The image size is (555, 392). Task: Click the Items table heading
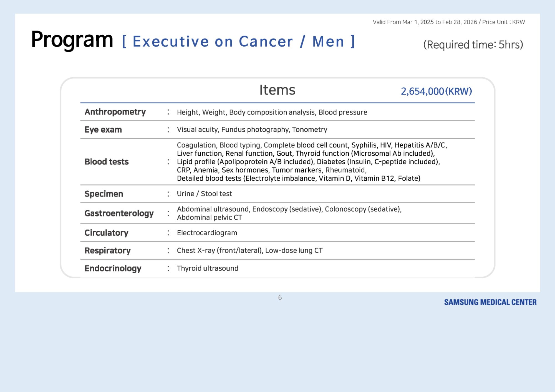(277, 90)
